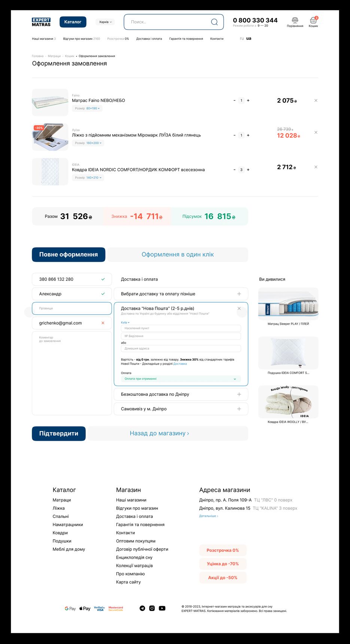Switch to Повне оформлення tab

[69, 255]
